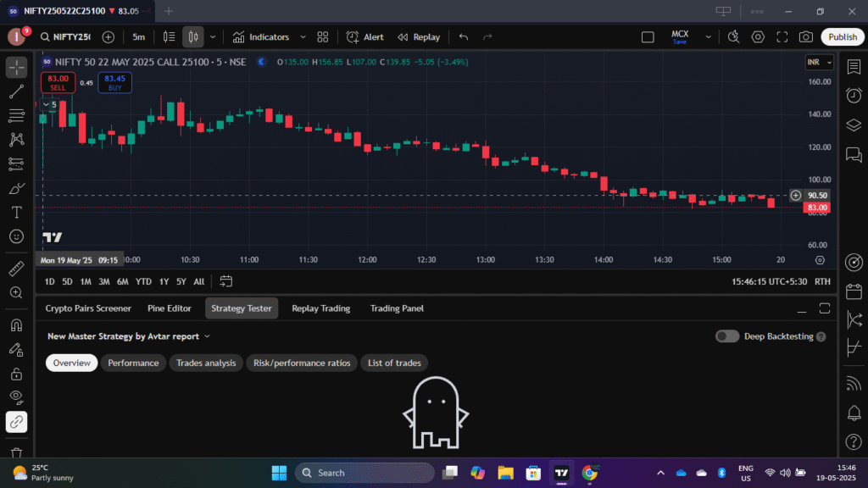This screenshot has width=868, height=488.
Task: Enable the Deep Backtesting switch
Action: [726, 336]
